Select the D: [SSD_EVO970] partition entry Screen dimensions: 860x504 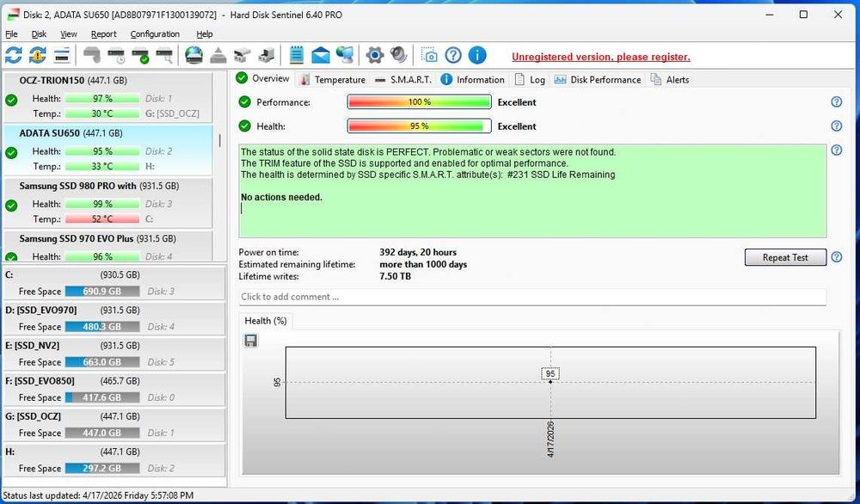pyautogui.click(x=114, y=318)
